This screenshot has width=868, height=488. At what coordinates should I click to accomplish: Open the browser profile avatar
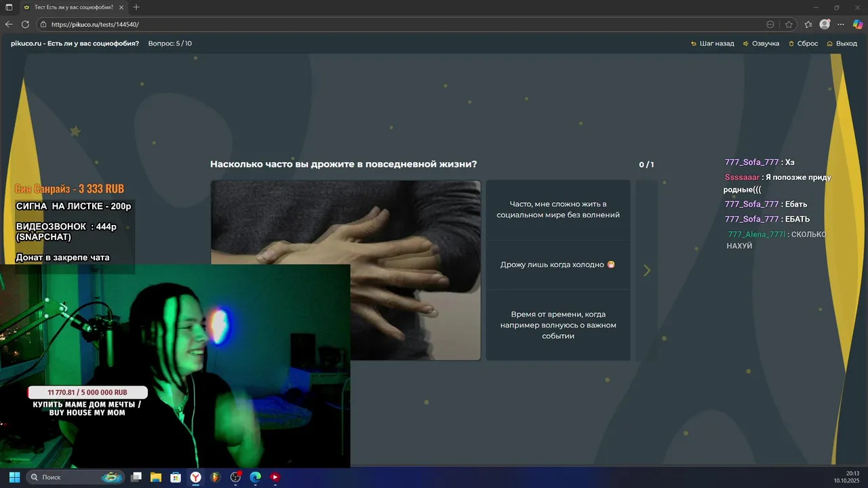click(825, 24)
